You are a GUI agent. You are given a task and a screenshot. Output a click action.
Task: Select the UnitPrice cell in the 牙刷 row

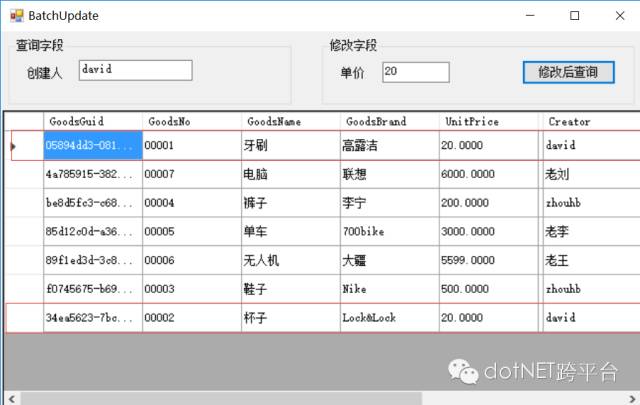point(489,145)
